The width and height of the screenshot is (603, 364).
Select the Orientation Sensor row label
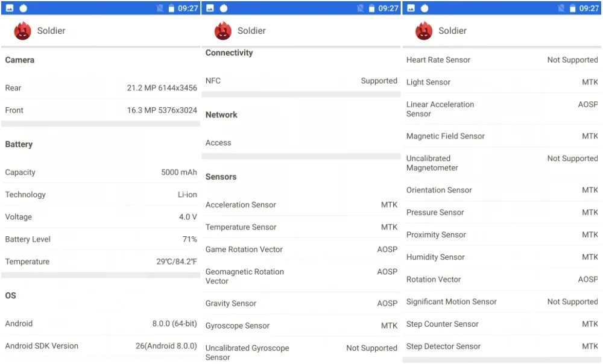click(439, 190)
